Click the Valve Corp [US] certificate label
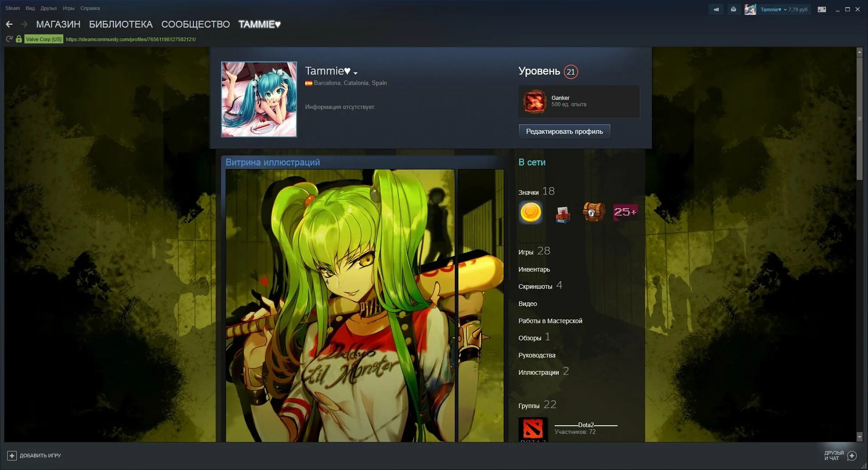Screen dimensions: 868x470 tap(43, 39)
